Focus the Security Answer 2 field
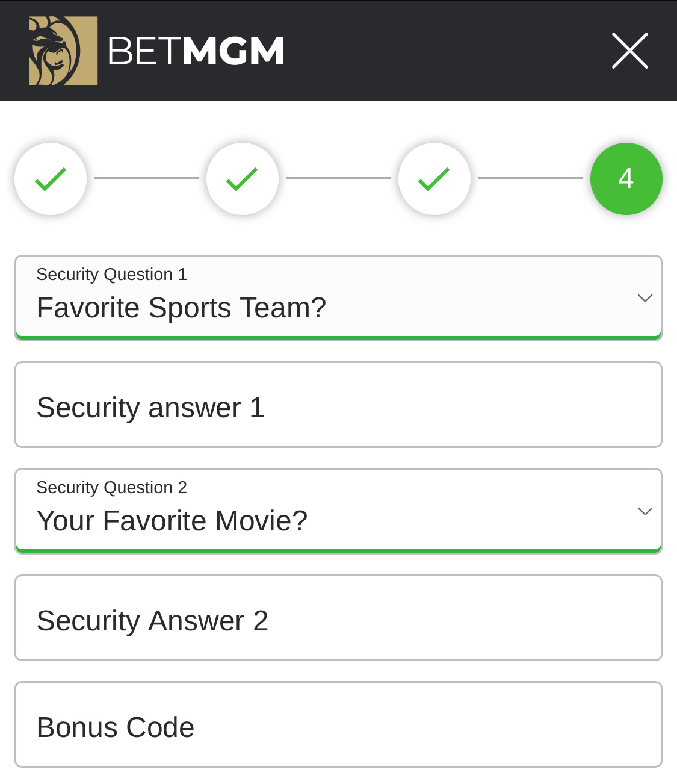 coord(338,618)
